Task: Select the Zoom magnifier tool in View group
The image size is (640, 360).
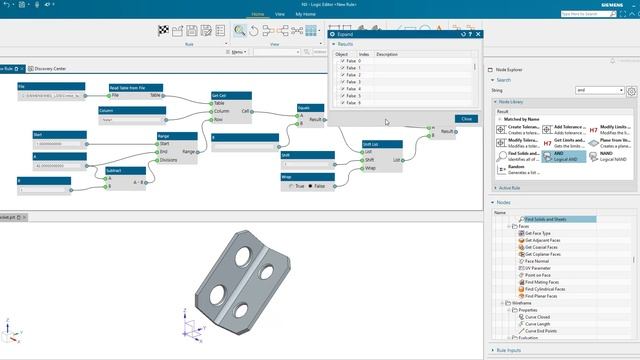Action: tap(240, 31)
